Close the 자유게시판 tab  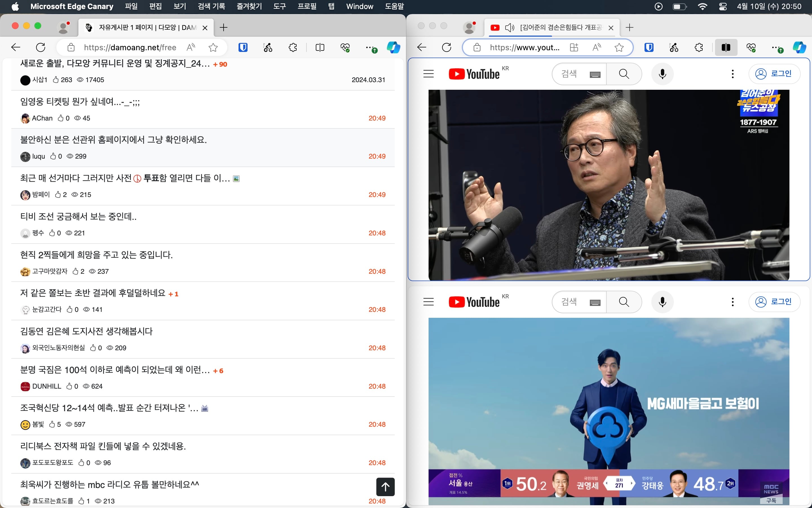click(205, 28)
